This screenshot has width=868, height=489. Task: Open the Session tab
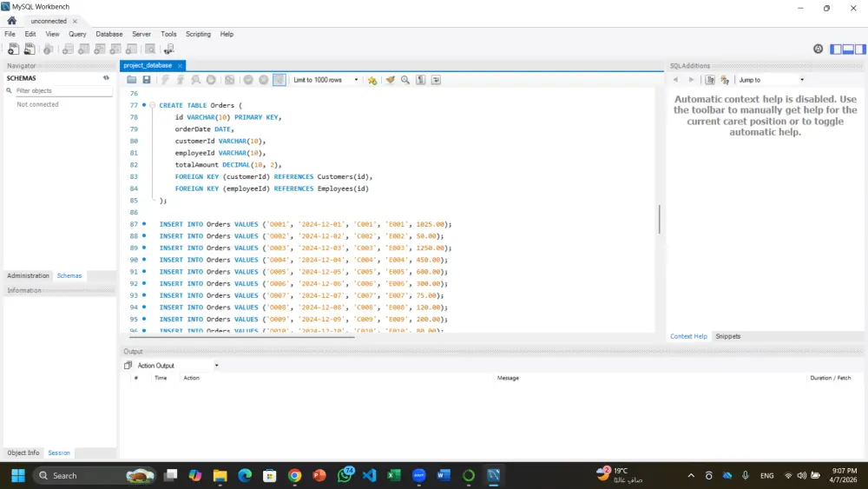(59, 453)
